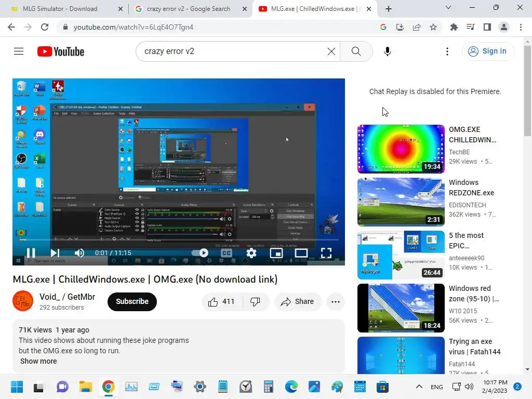Toggle the Chrome side panel
The height and width of the screenshot is (399, 532).
487,27
